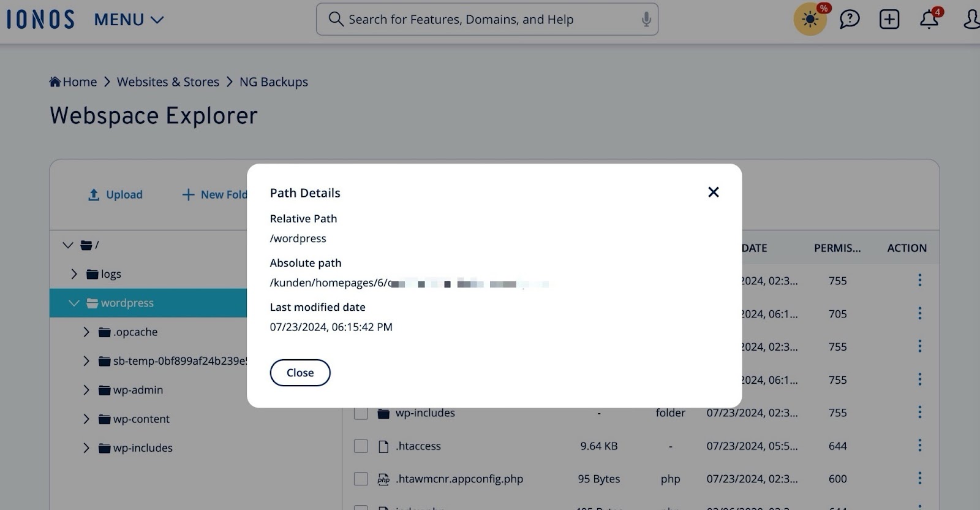Select the .htaccess file checkbox
The image size is (980, 510).
(361, 446)
